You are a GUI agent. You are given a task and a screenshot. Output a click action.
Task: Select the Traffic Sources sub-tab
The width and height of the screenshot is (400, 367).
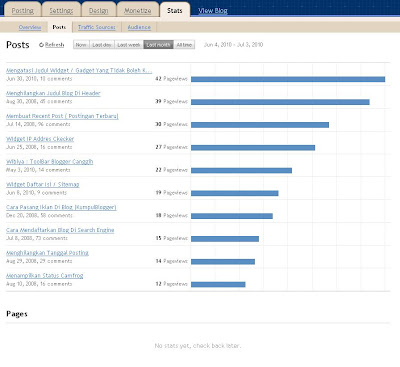tap(97, 27)
